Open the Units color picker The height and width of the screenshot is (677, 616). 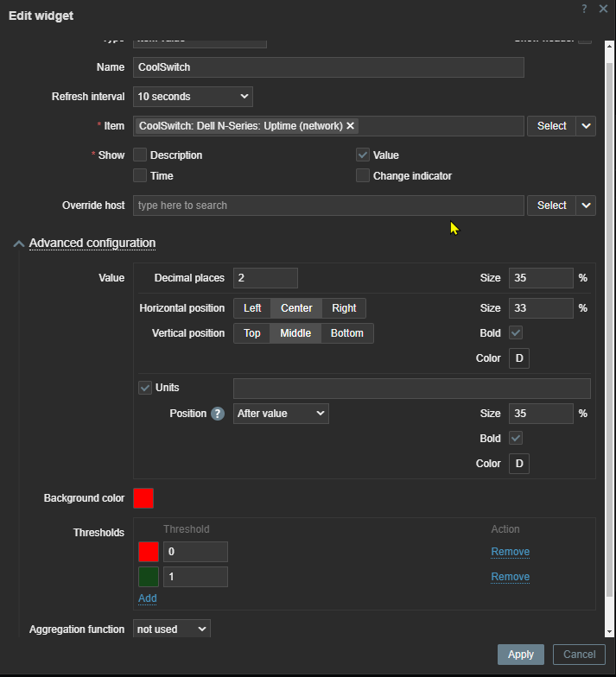518,464
